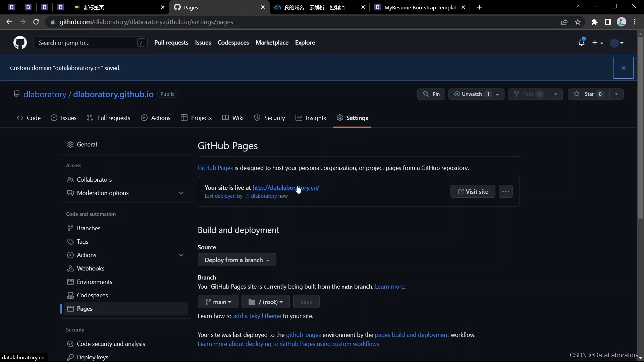
Task: Open the dlaboratory.github.io repository link
Action: pos(113,94)
